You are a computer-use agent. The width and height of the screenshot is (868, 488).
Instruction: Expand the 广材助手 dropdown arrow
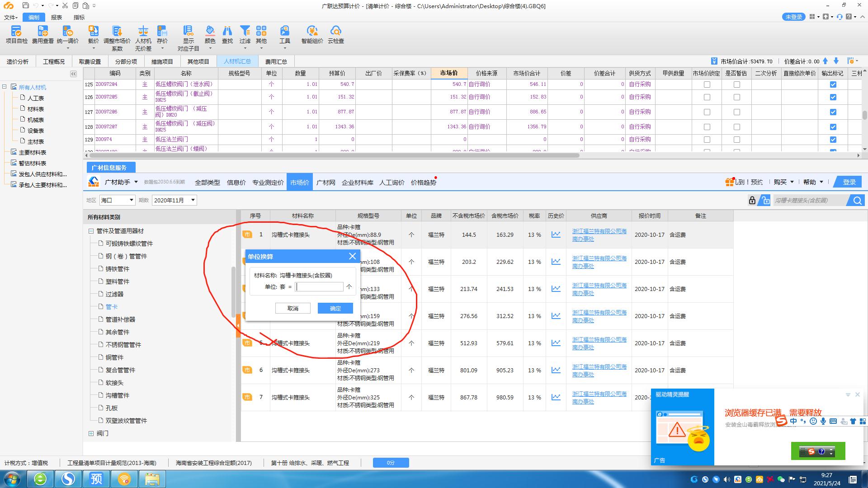click(x=136, y=182)
